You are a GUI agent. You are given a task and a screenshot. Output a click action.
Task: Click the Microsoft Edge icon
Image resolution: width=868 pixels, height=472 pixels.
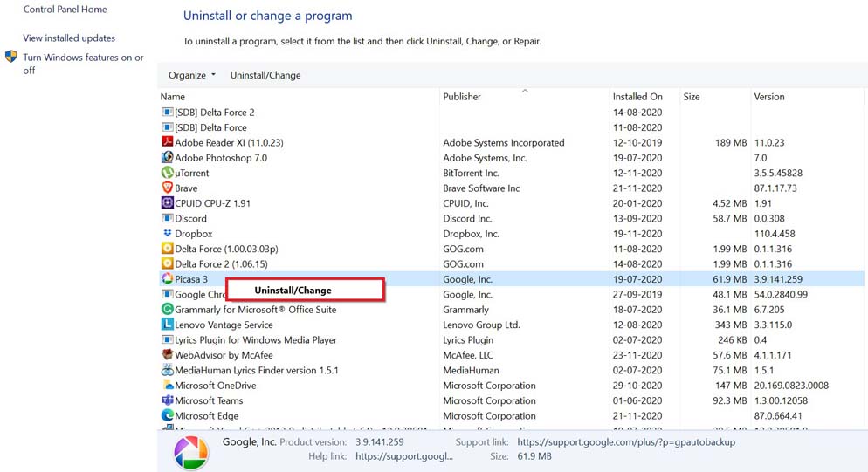click(x=167, y=415)
